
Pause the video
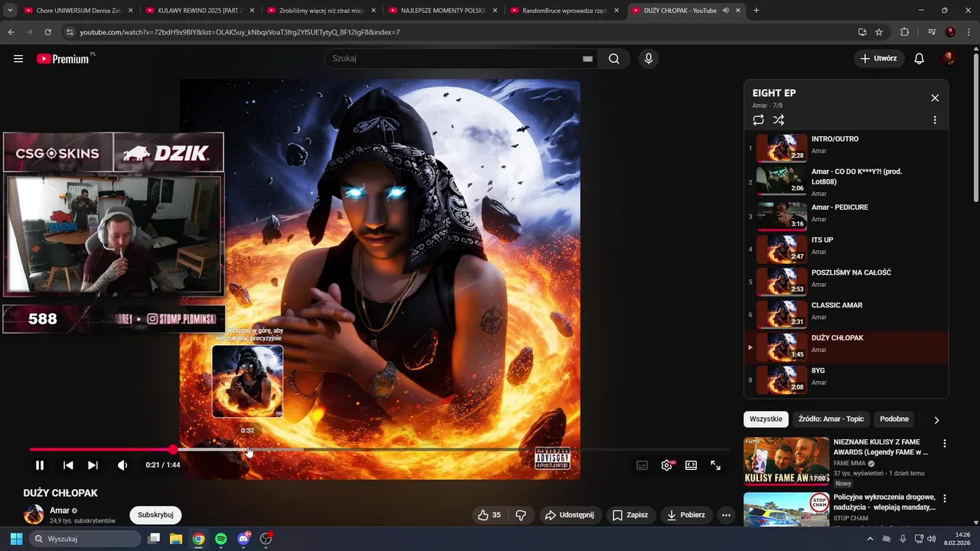click(x=40, y=465)
